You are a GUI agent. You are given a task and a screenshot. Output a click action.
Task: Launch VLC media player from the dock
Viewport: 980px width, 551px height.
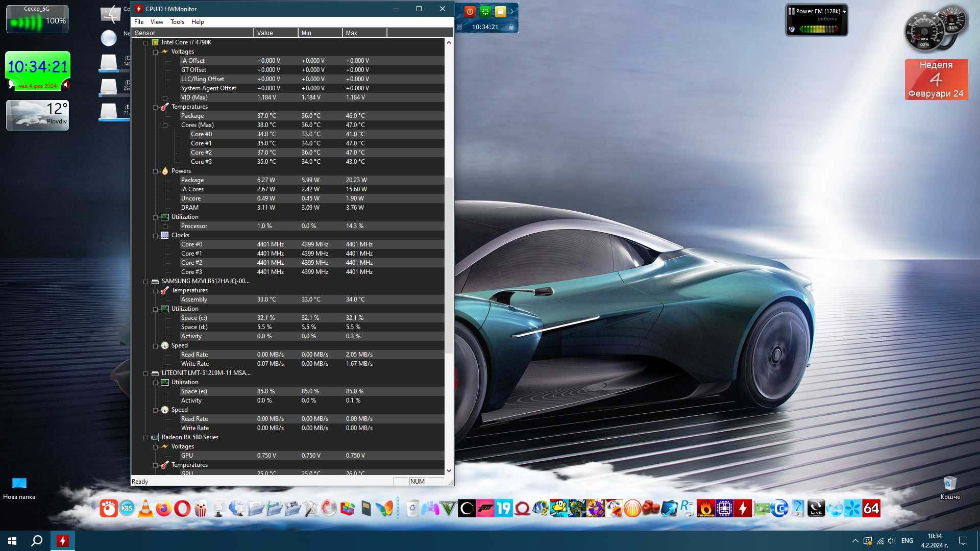click(145, 509)
